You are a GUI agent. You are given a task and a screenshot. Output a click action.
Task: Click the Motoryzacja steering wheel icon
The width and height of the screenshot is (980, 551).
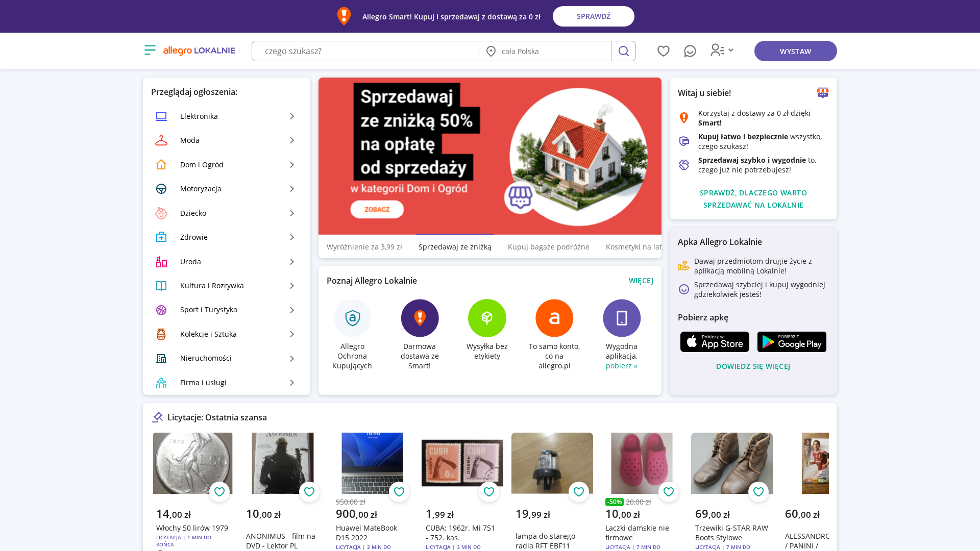[161, 189]
